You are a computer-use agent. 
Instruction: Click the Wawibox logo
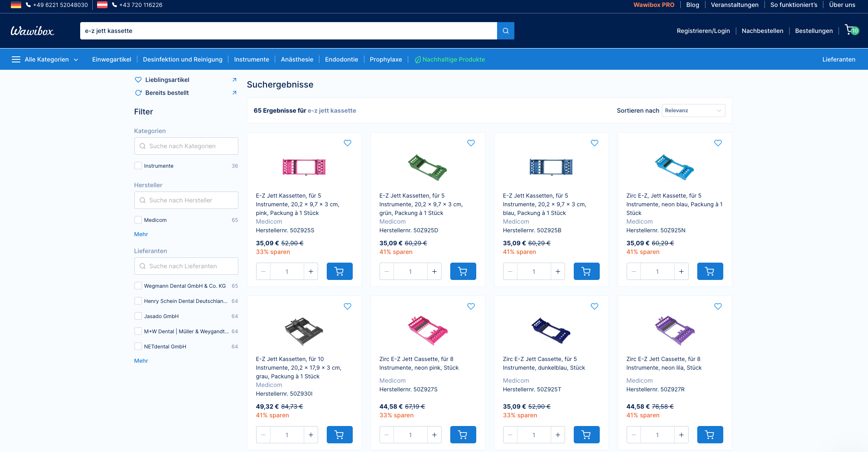pos(33,31)
